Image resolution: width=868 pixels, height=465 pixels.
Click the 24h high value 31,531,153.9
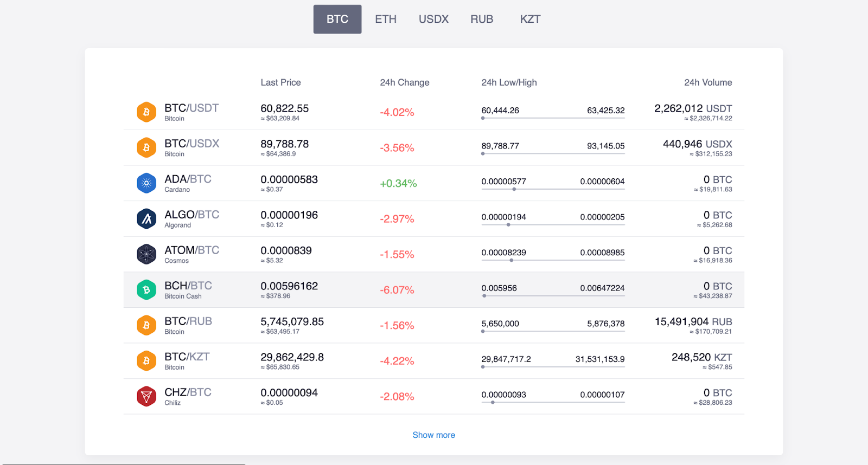[x=600, y=359]
